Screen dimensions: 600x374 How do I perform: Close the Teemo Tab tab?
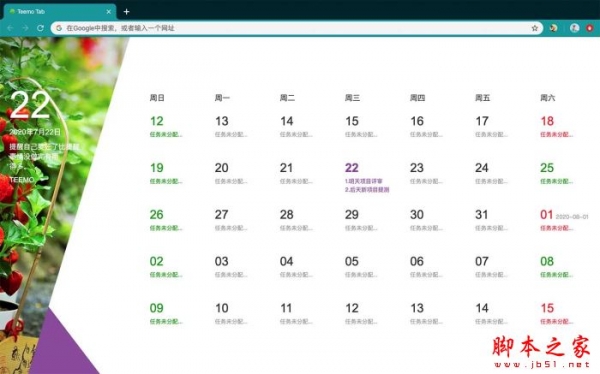pos(109,12)
